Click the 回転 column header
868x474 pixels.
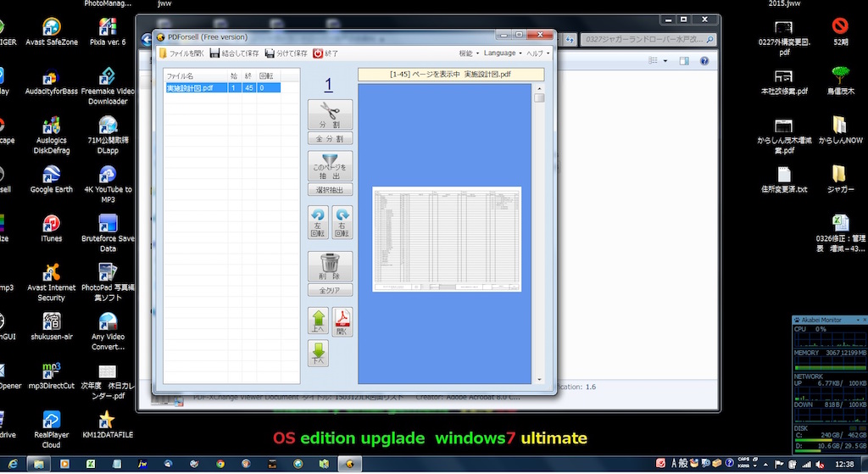269,75
